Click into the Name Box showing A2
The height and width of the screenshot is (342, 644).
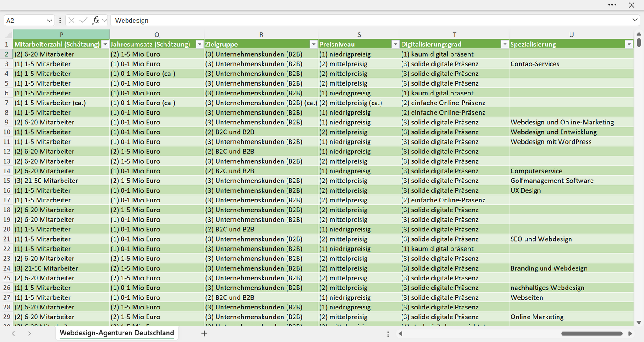click(x=25, y=21)
